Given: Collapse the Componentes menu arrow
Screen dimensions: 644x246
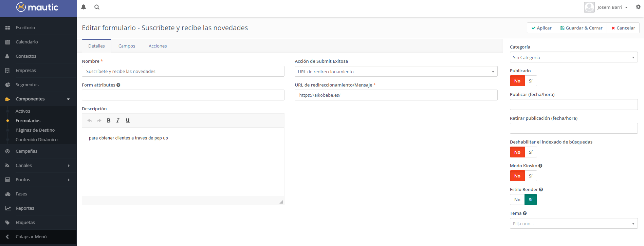Looking at the screenshot, I should (x=68, y=99).
